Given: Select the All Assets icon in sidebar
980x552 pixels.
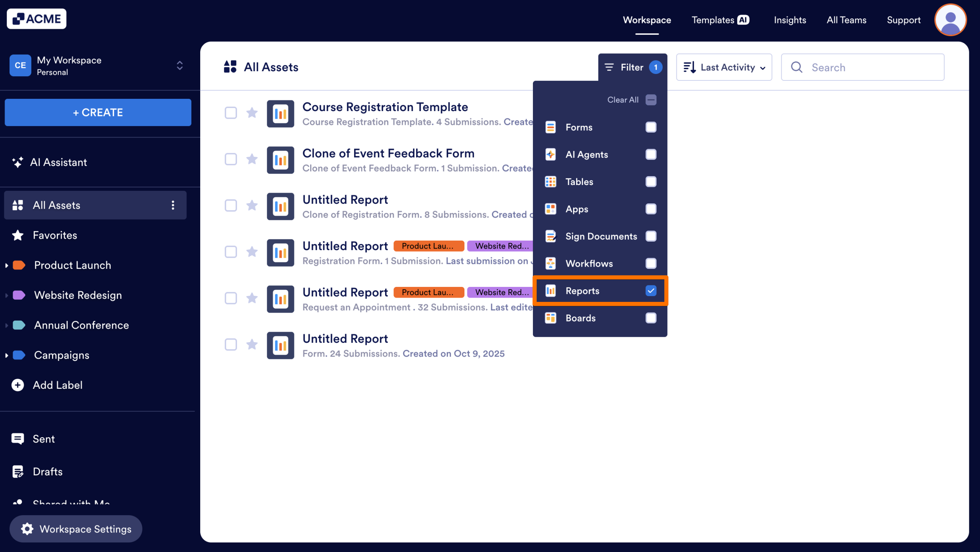Looking at the screenshot, I should [x=18, y=205].
